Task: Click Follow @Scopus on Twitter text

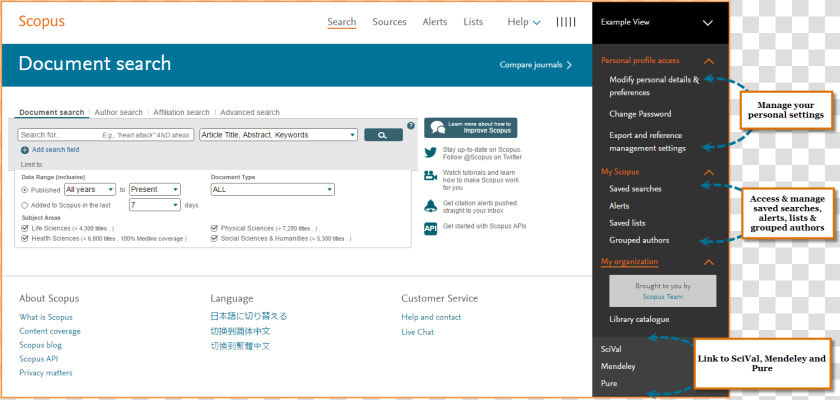Action: point(482,157)
